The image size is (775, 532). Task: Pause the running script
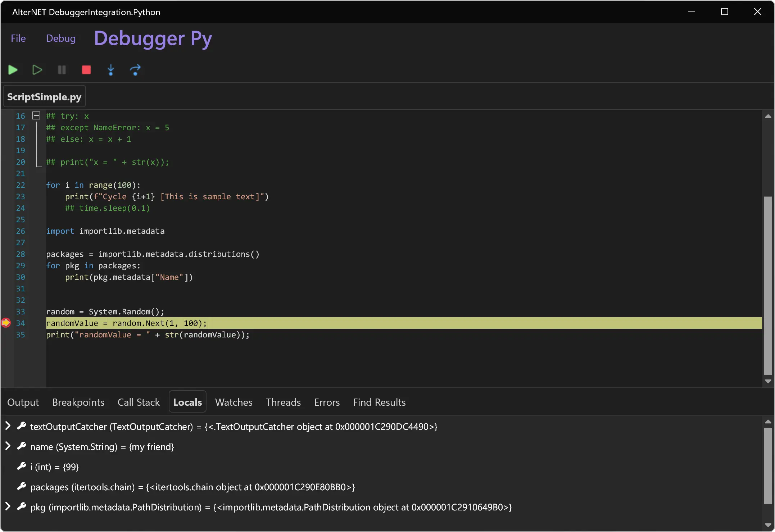[x=61, y=70]
